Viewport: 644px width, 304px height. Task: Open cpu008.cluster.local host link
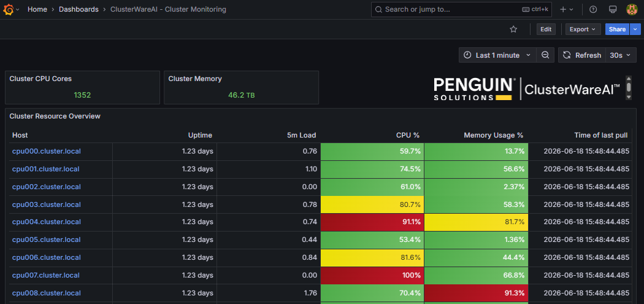coord(47,293)
